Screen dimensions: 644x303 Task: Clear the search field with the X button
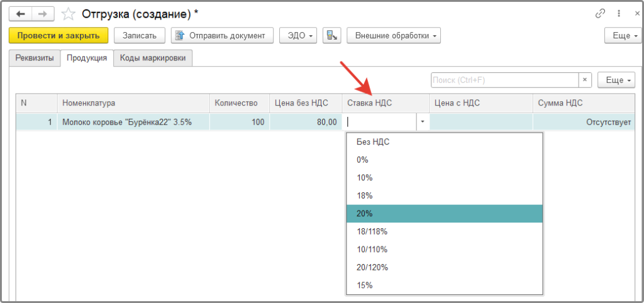click(x=586, y=80)
